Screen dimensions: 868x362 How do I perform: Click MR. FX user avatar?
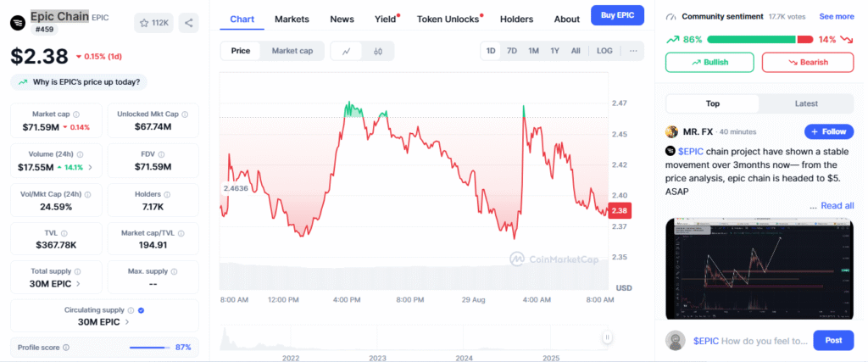[671, 131]
